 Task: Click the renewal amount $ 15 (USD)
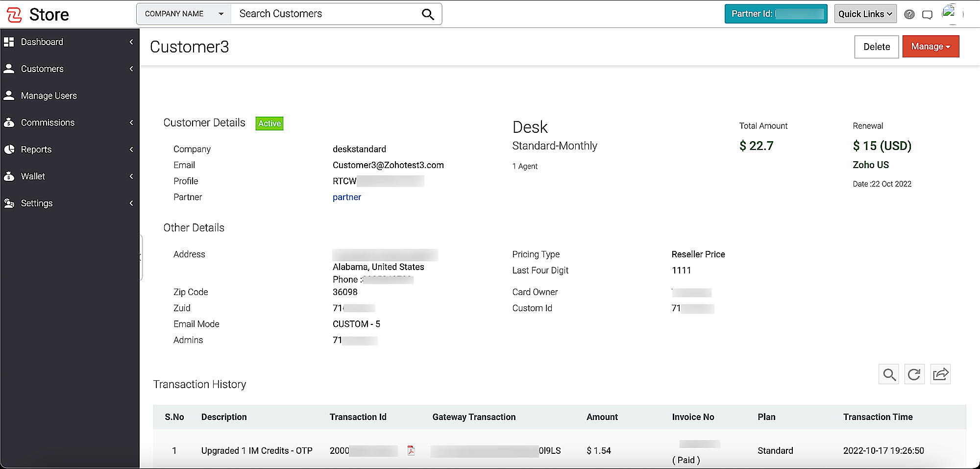(x=882, y=146)
